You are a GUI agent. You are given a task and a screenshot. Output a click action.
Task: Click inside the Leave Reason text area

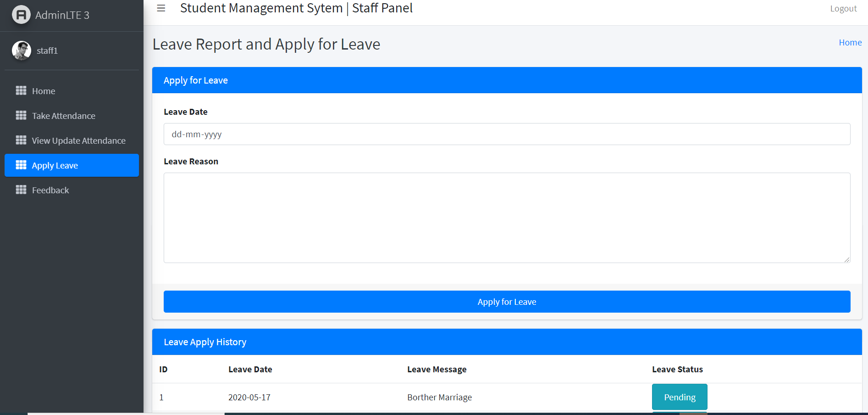(x=507, y=218)
